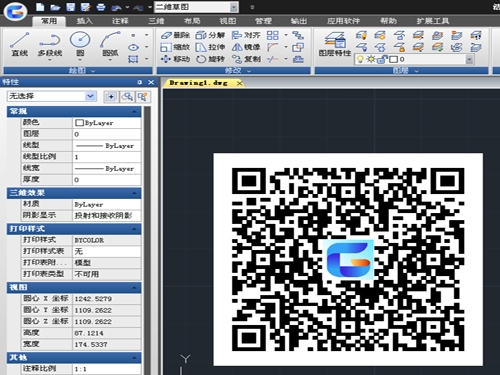The height and width of the screenshot is (375, 500).
Task: Click the 线型比例 value field
Action: pos(107,157)
